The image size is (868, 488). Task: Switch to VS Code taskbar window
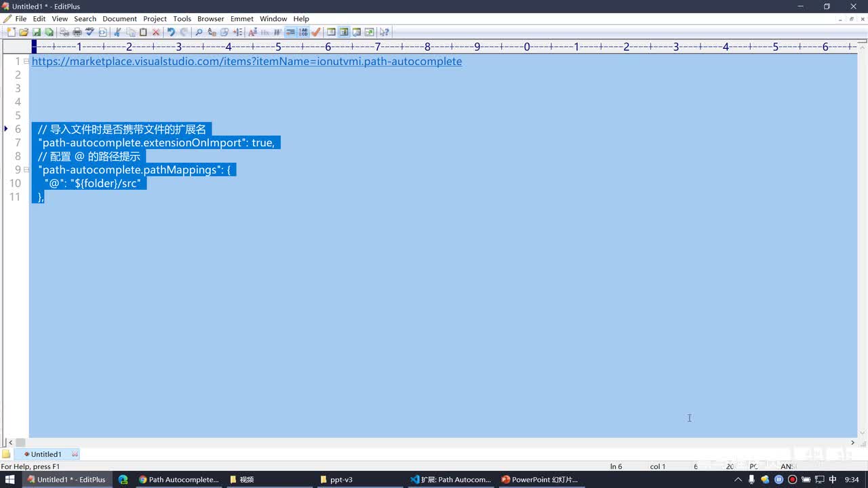coord(451,479)
